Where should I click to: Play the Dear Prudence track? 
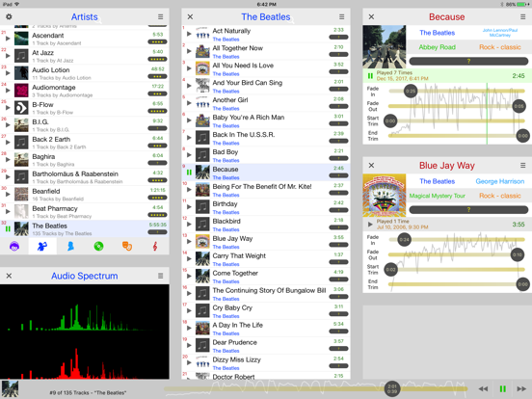pyautogui.click(x=189, y=345)
